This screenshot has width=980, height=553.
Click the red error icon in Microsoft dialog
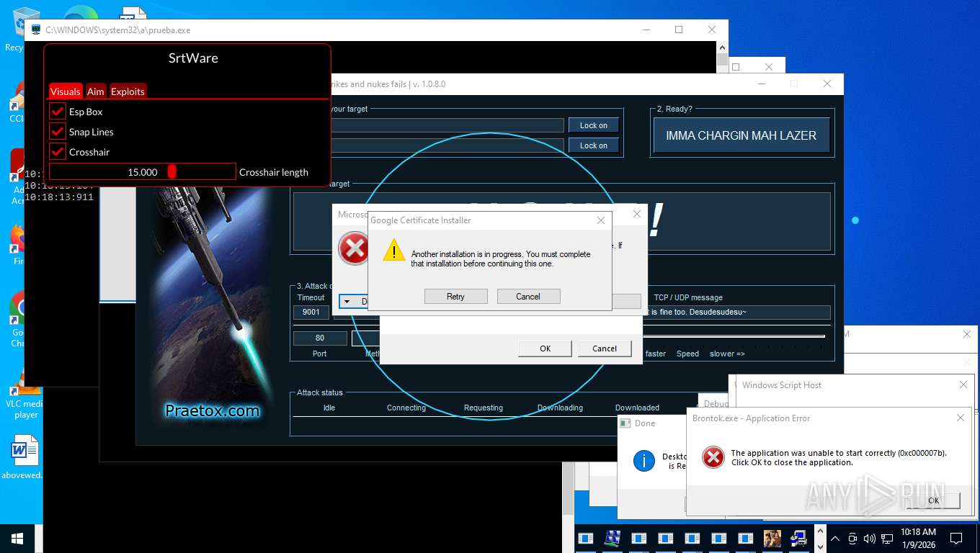coord(353,248)
